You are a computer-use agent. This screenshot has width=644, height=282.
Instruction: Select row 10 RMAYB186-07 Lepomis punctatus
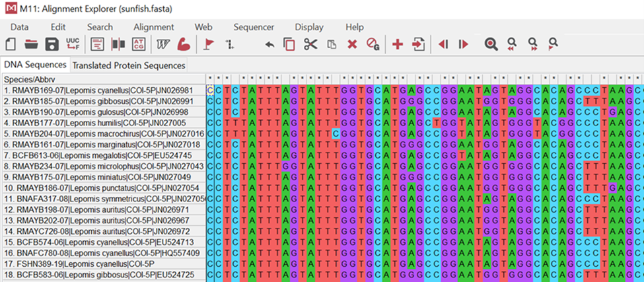(104, 188)
